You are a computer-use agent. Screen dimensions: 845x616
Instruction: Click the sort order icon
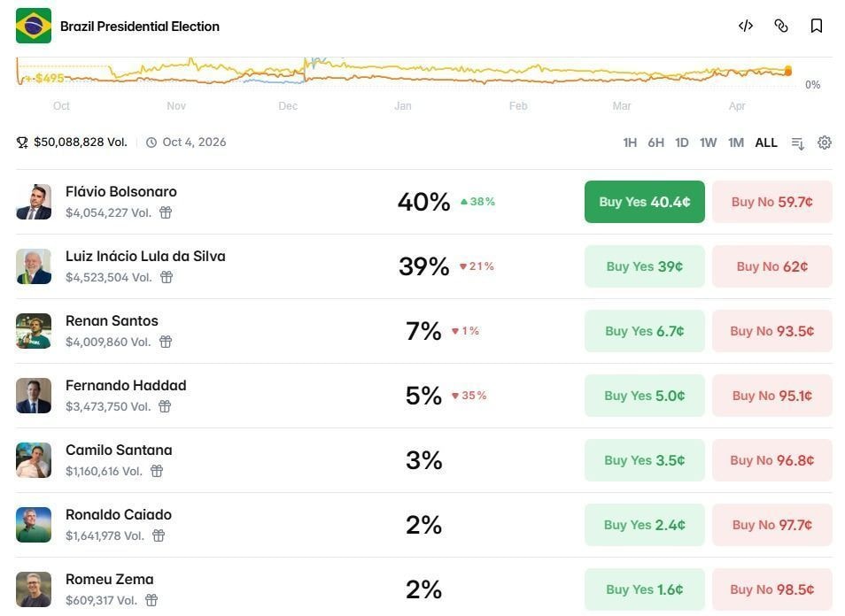tap(797, 142)
